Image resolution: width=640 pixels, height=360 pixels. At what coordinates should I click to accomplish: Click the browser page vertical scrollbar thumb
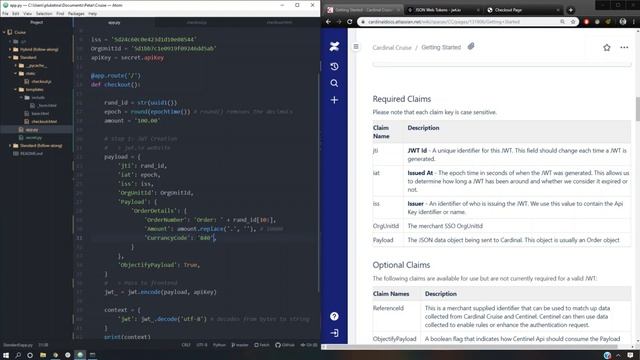tap(637, 109)
